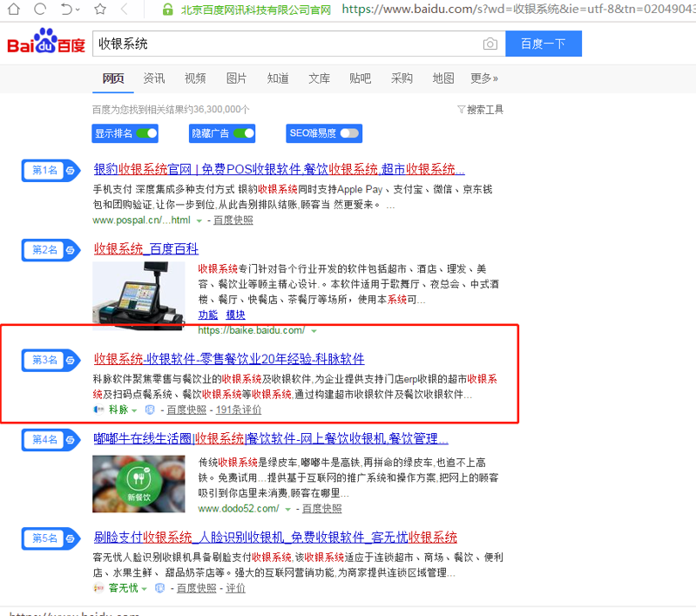Open 模块 sublink in 百度百科 result

[x=236, y=315]
